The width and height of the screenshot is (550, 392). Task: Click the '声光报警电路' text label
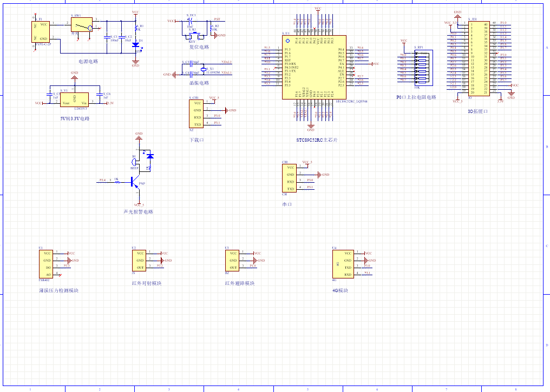[x=138, y=212]
